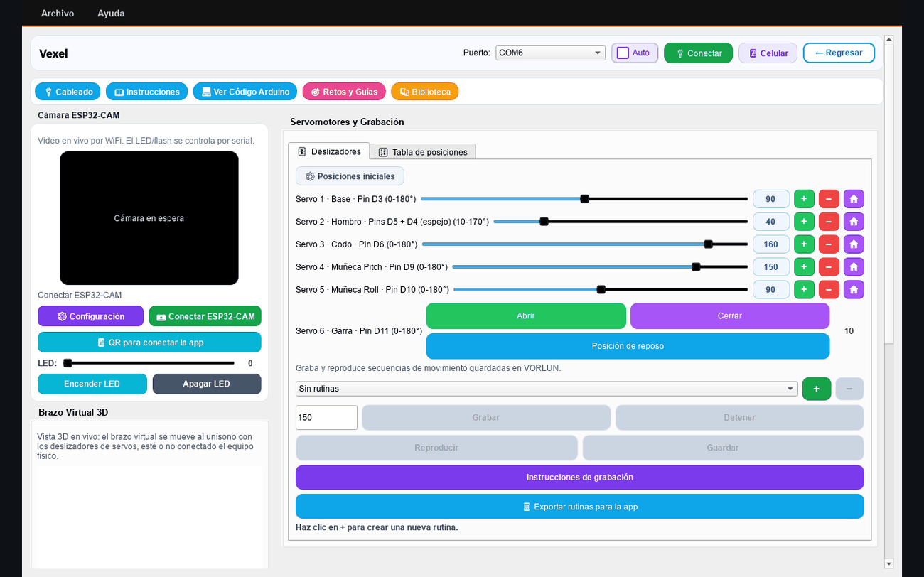
Task: Click Regresar to go back
Action: point(839,53)
